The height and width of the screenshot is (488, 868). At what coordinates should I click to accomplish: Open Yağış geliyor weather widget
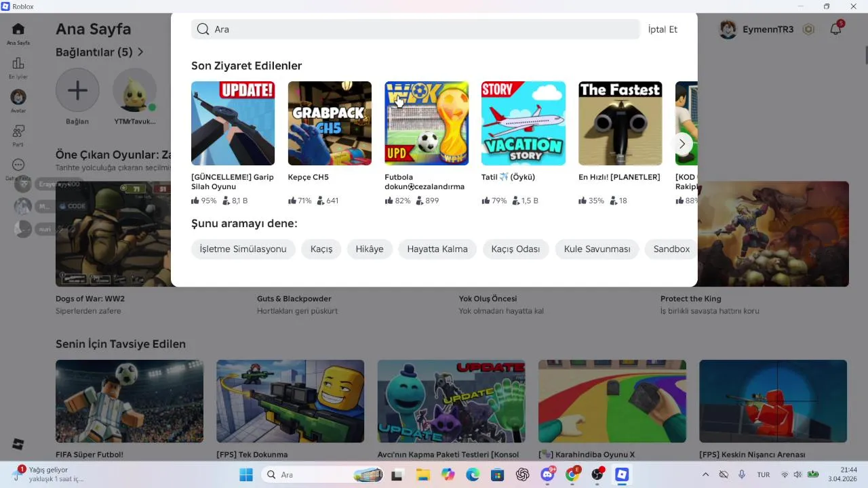[x=47, y=474]
